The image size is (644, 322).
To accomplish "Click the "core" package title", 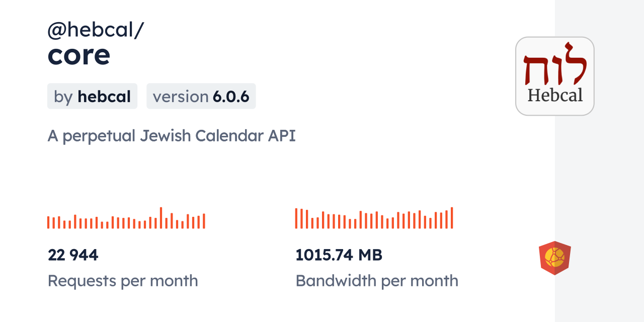I will 79,54.
